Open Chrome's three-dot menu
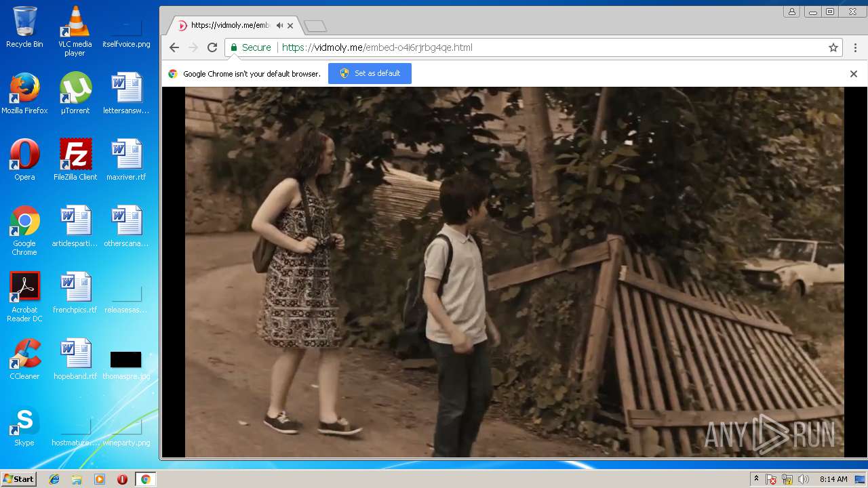 click(855, 47)
